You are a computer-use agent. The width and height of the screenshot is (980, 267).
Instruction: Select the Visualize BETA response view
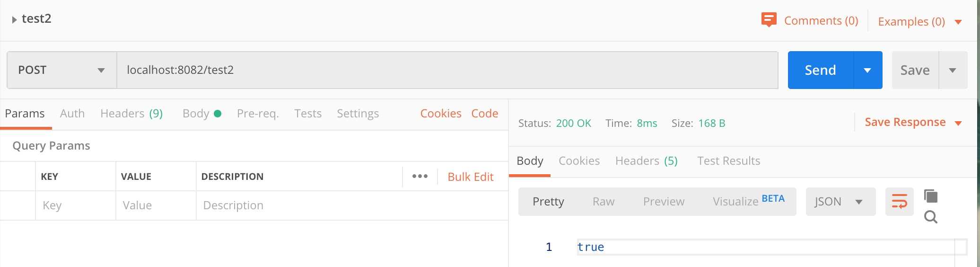click(x=748, y=201)
